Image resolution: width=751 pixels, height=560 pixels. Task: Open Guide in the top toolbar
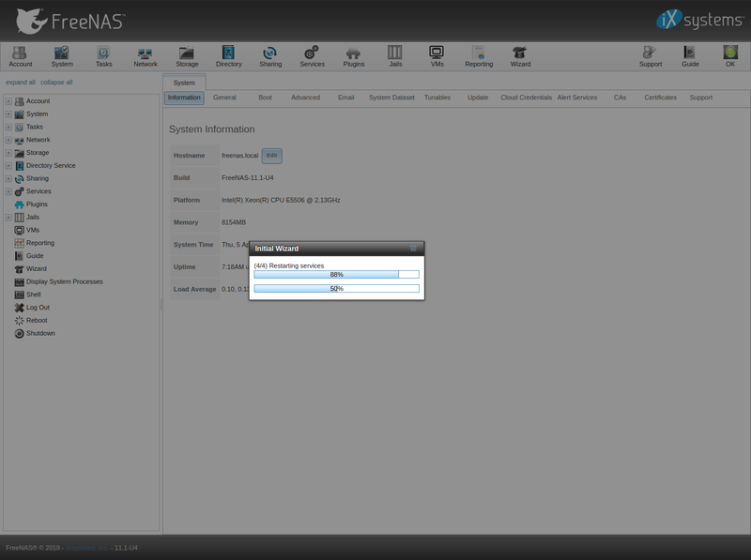point(690,56)
